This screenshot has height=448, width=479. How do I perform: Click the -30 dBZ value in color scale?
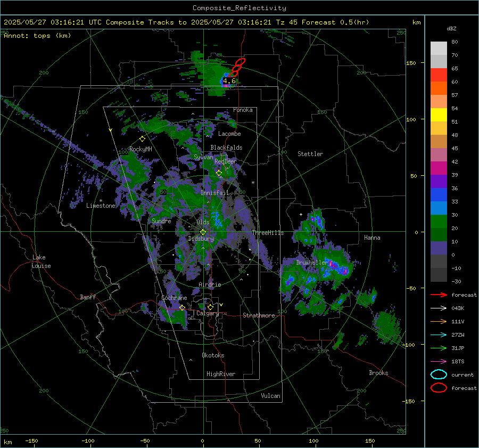[x=456, y=281]
